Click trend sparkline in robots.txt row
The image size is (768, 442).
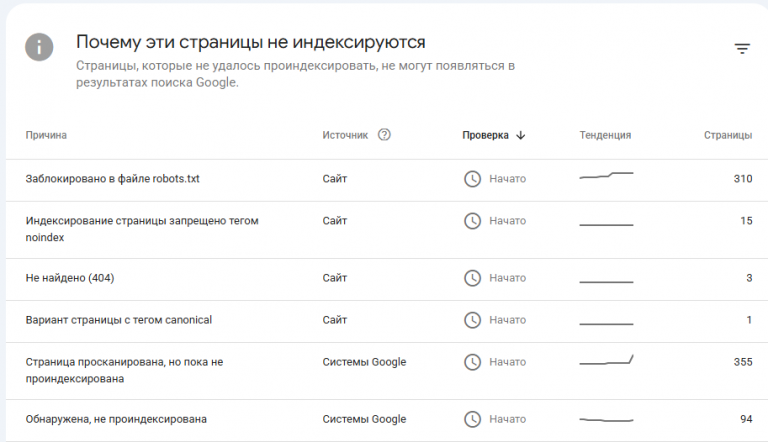(606, 175)
